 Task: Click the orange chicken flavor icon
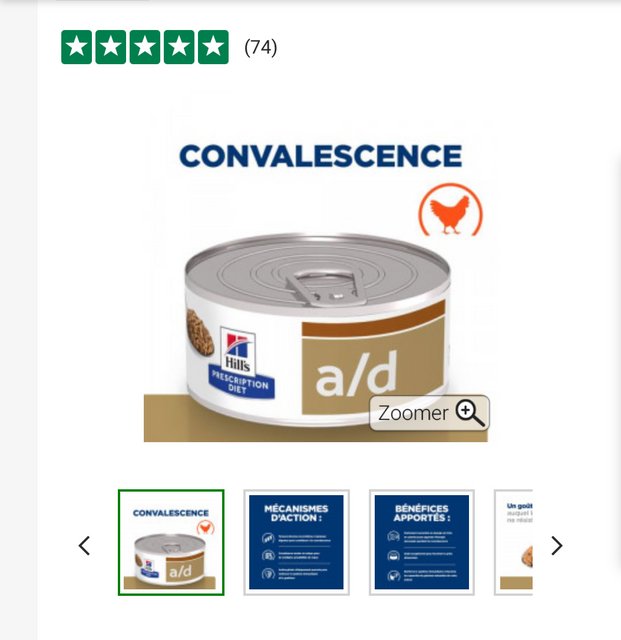pos(450,210)
